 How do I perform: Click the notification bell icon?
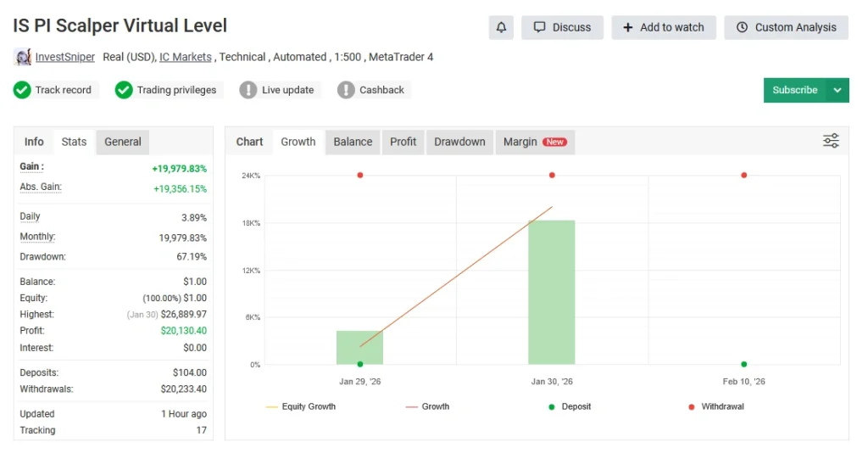tap(501, 27)
